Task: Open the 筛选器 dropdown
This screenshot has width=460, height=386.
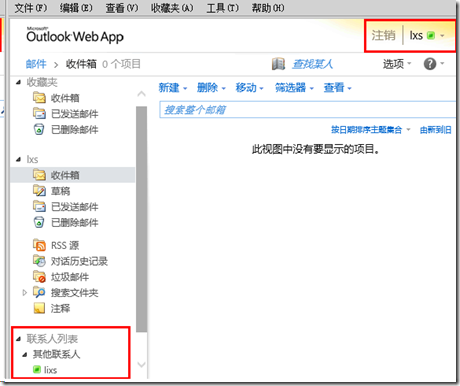Action: tap(294, 88)
